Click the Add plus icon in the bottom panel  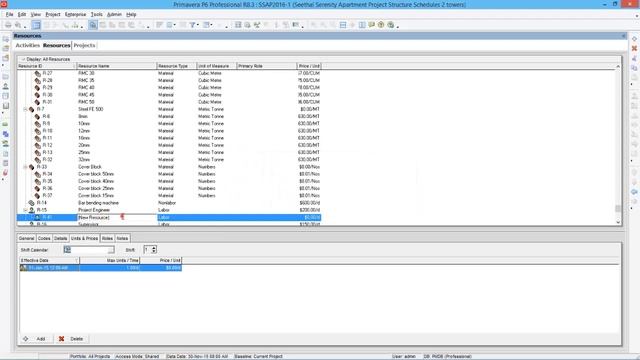click(x=26, y=339)
